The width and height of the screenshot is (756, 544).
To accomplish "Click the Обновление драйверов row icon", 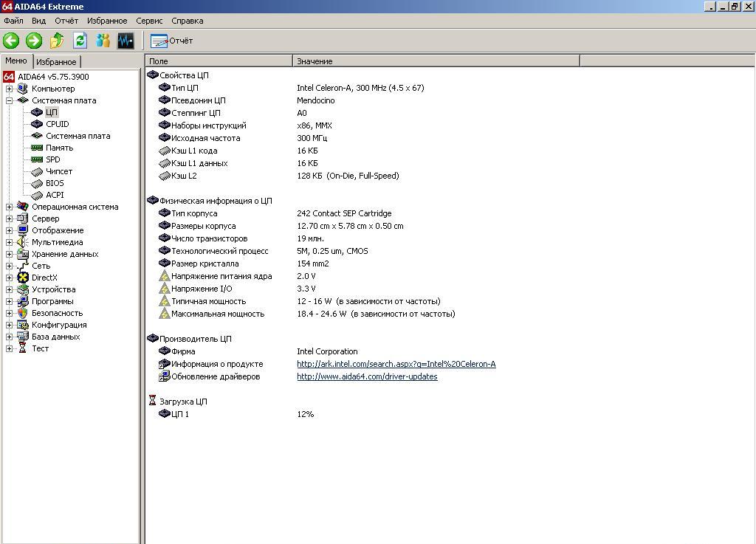I will tap(165, 376).
